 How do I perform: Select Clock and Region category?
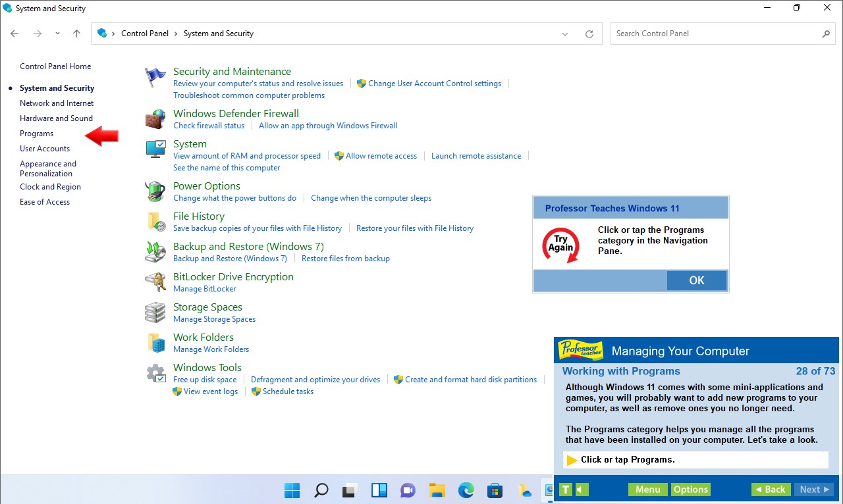pos(50,187)
